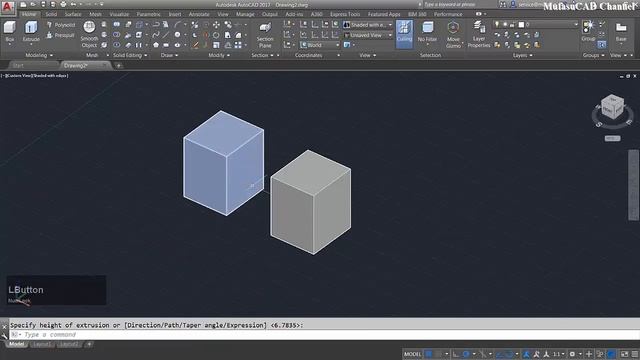Open Layer Properties manager

[x=479, y=35]
